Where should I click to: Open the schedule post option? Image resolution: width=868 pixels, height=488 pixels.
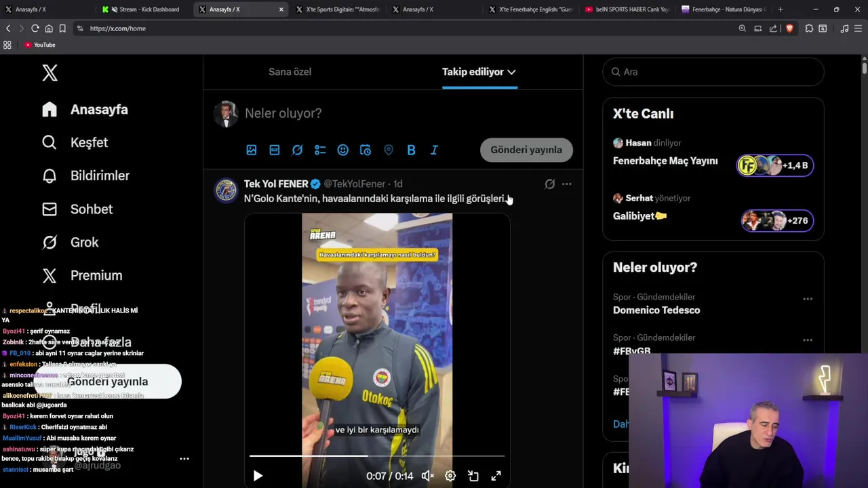(366, 150)
